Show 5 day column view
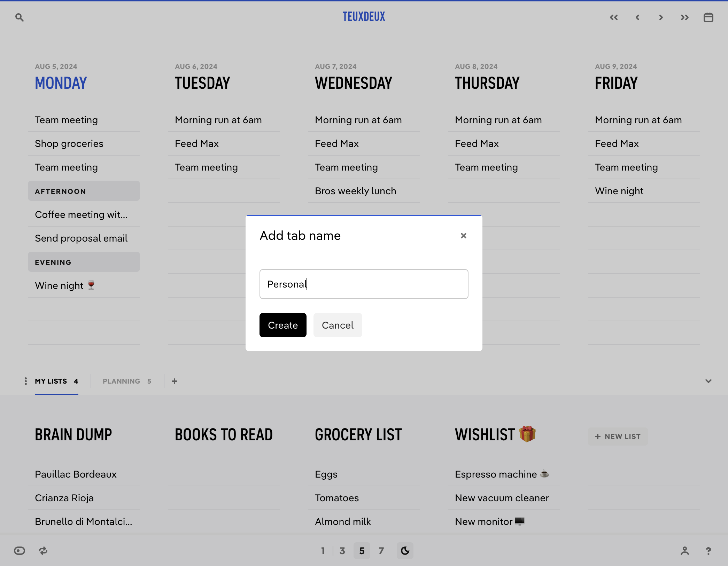 [x=362, y=551]
